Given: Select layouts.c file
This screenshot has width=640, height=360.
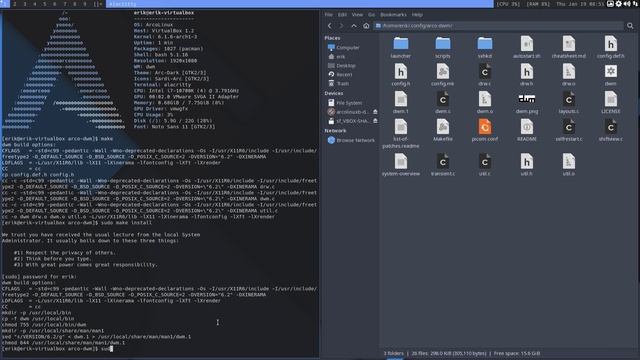Looking at the screenshot, I should 569,103.
